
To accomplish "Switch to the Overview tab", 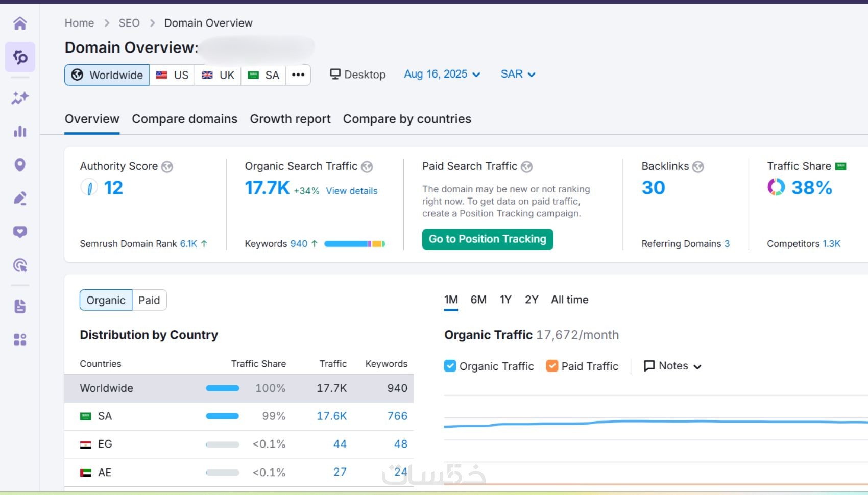I will (x=92, y=119).
